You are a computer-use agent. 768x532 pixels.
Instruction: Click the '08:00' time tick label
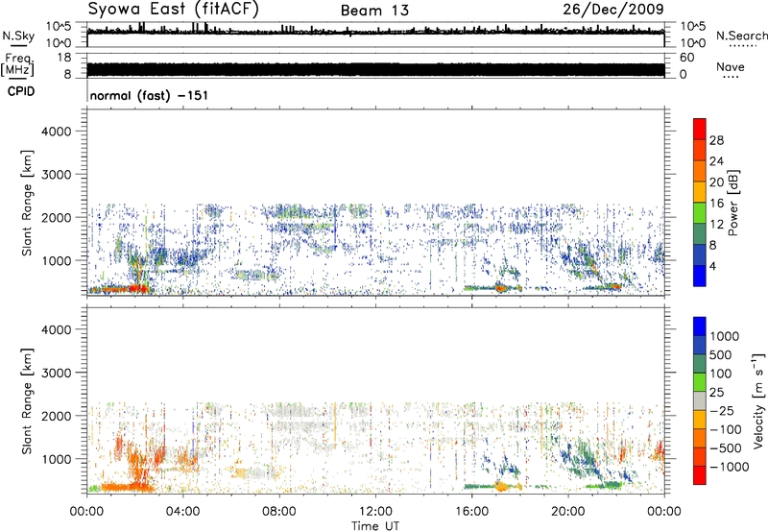tap(279, 512)
